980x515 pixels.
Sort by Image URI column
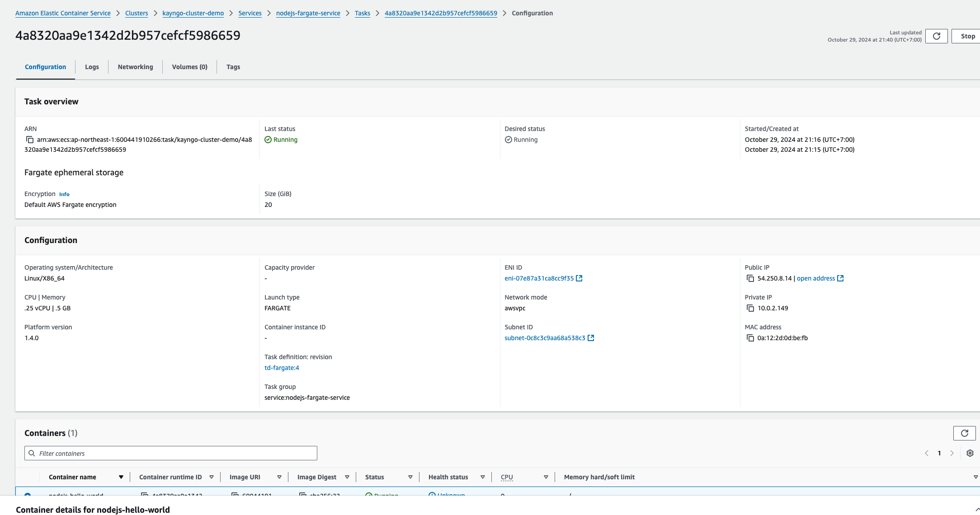click(x=279, y=477)
